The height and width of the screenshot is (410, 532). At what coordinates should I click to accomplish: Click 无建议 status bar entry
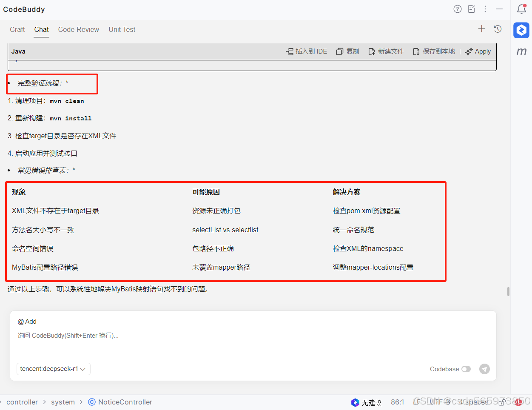[x=372, y=402]
